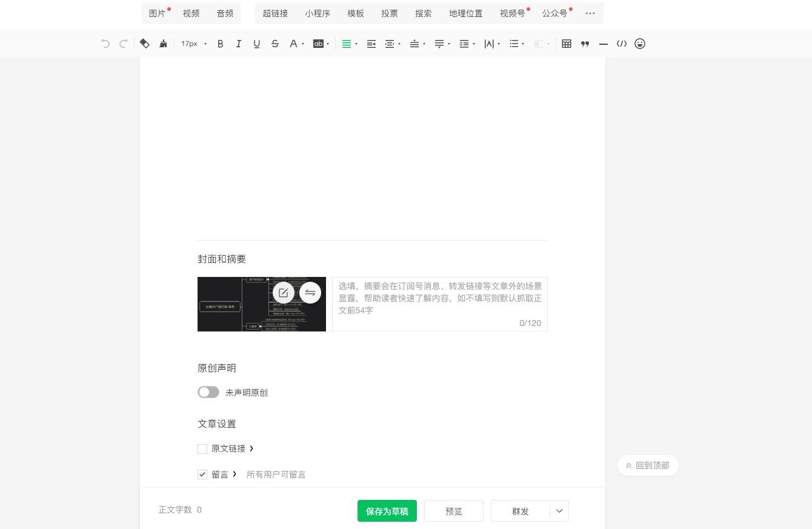Expand the 留言 chevron
Screen dimensions: 812x529
pyautogui.click(x=235, y=474)
